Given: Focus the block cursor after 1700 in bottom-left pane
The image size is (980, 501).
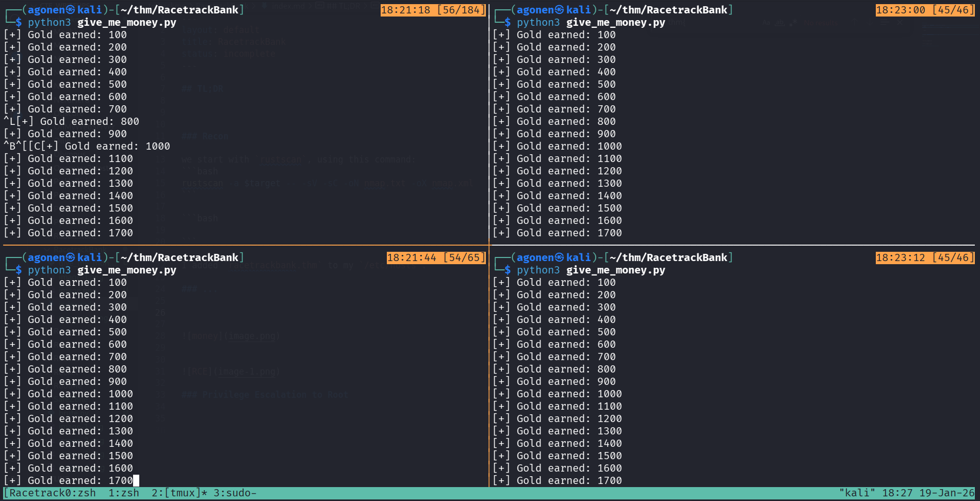Looking at the screenshot, I should (x=136, y=480).
